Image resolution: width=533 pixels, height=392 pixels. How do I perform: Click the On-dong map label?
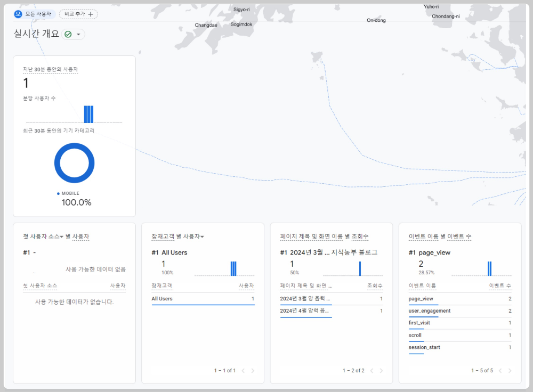(x=376, y=20)
